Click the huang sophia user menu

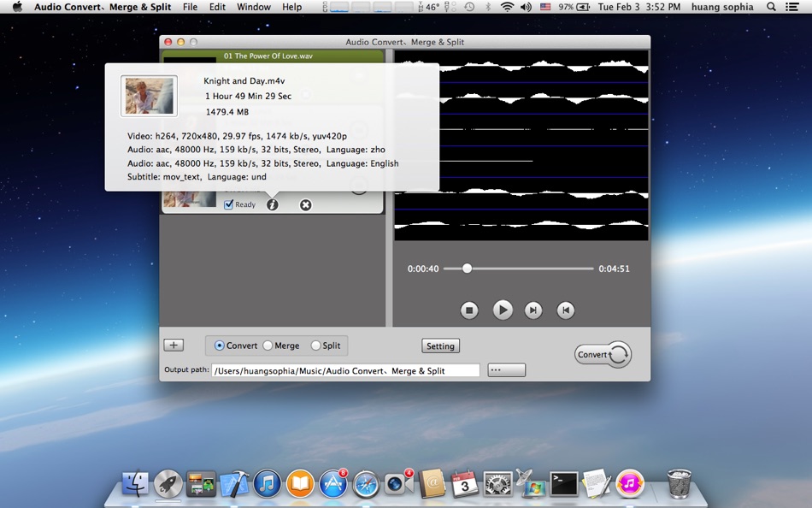(722, 7)
